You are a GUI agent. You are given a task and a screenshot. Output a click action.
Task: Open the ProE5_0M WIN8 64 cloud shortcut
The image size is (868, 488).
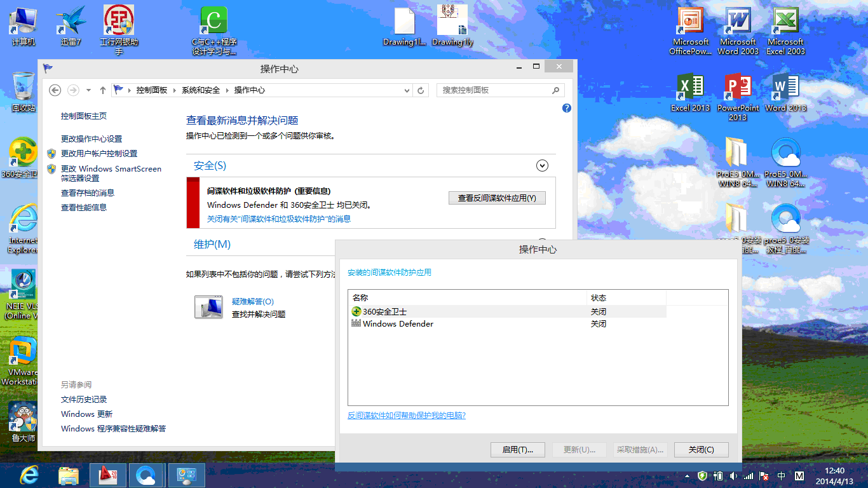tap(786, 162)
